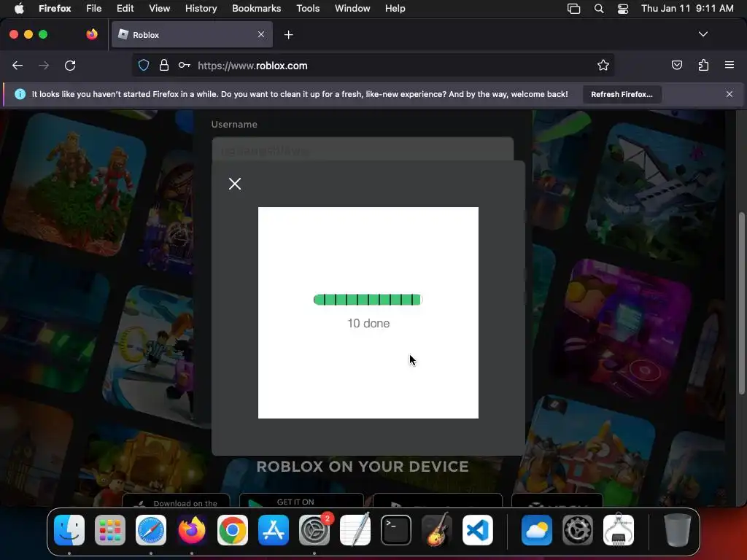Open the Window menu

(352, 8)
